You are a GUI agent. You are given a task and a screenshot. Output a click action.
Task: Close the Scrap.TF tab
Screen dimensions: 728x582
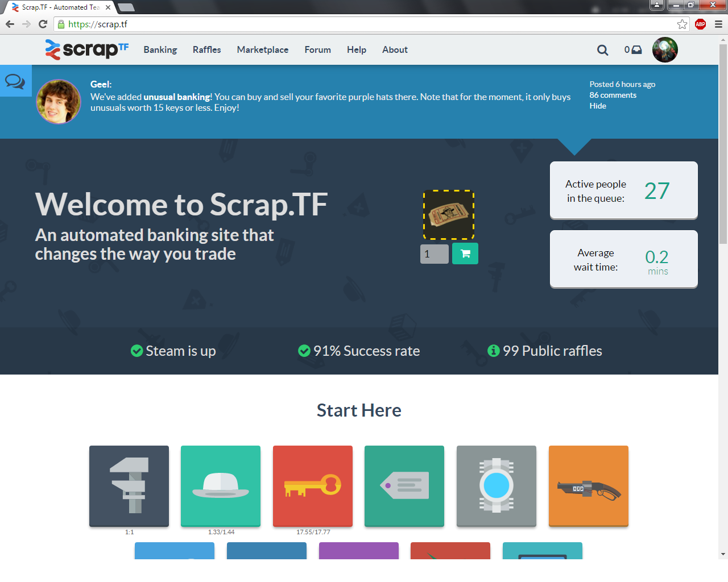[x=108, y=7]
